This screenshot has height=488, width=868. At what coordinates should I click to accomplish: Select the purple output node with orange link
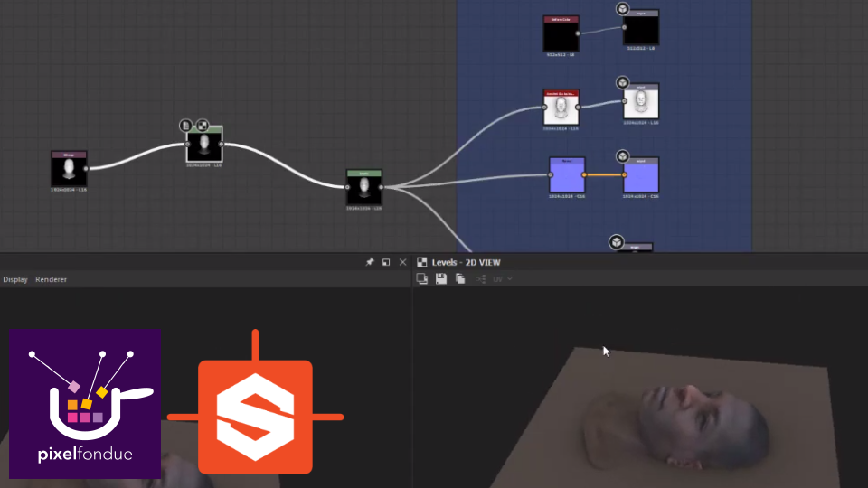coord(641,174)
